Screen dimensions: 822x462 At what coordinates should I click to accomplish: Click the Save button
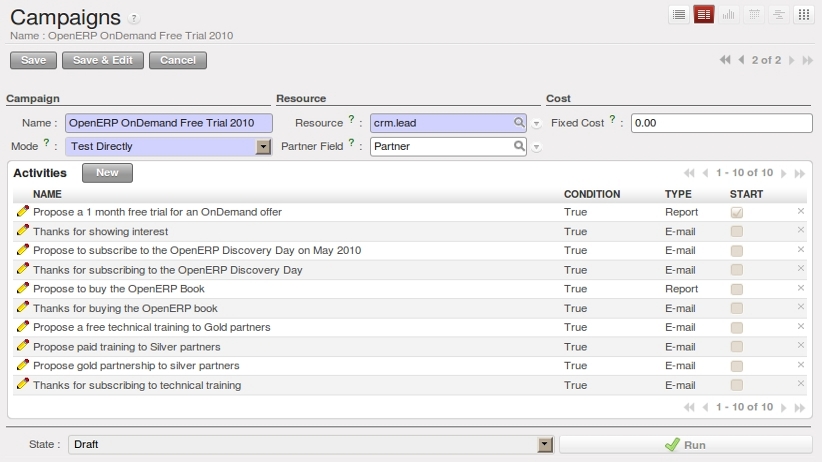click(x=33, y=60)
